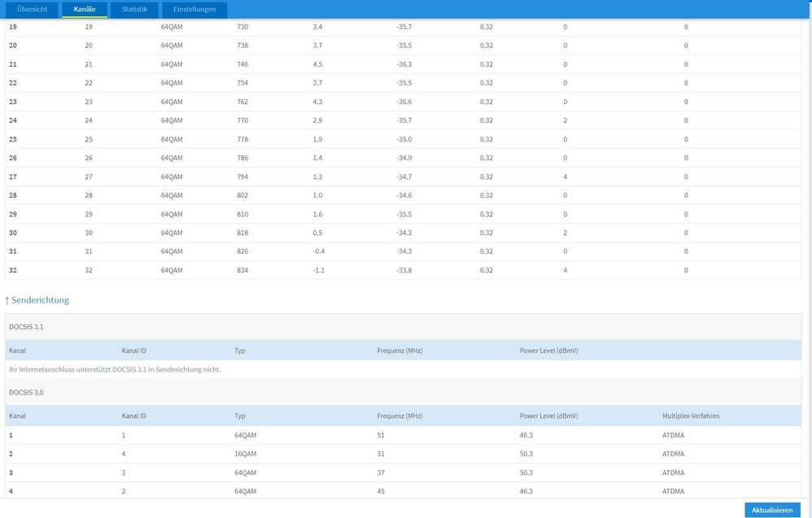Click power level -0.4 in row 31
Viewport: 812px width, 518px height.
(318, 251)
